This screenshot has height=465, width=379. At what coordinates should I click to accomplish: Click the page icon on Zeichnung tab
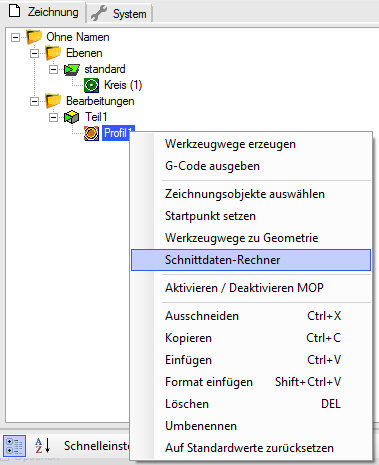[14, 11]
